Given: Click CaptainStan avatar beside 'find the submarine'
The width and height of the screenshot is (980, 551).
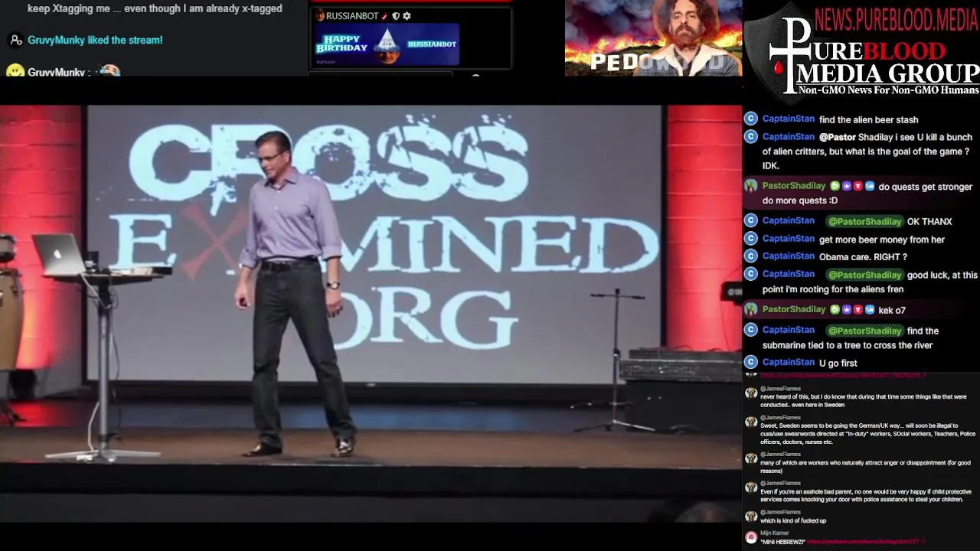Looking at the screenshot, I should [x=751, y=330].
